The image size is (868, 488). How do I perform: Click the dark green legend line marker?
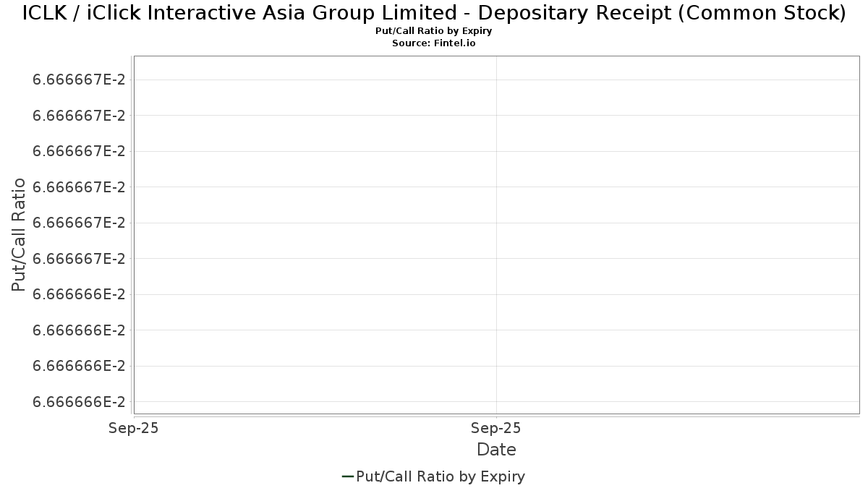point(347,476)
